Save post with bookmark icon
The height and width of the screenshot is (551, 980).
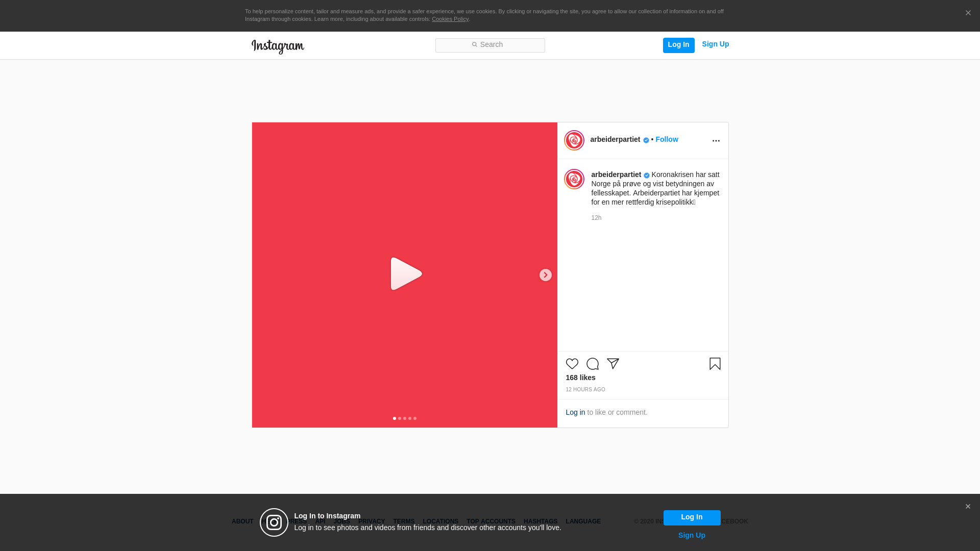(715, 364)
